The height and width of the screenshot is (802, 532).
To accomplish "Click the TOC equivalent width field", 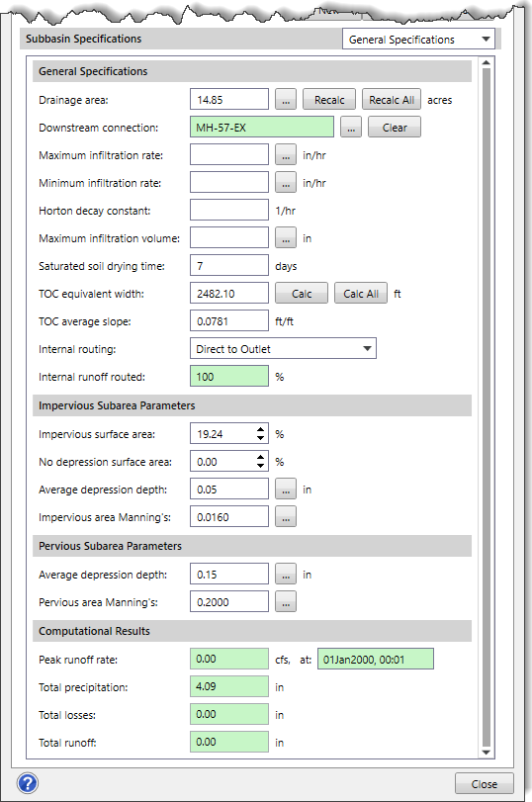I will 229,293.
